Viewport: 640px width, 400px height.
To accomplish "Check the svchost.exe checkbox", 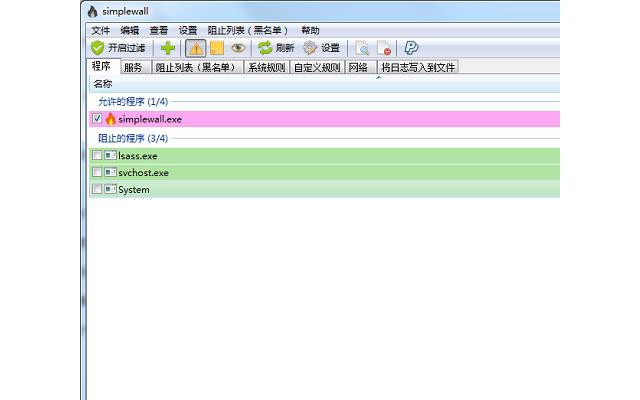I will [x=97, y=172].
